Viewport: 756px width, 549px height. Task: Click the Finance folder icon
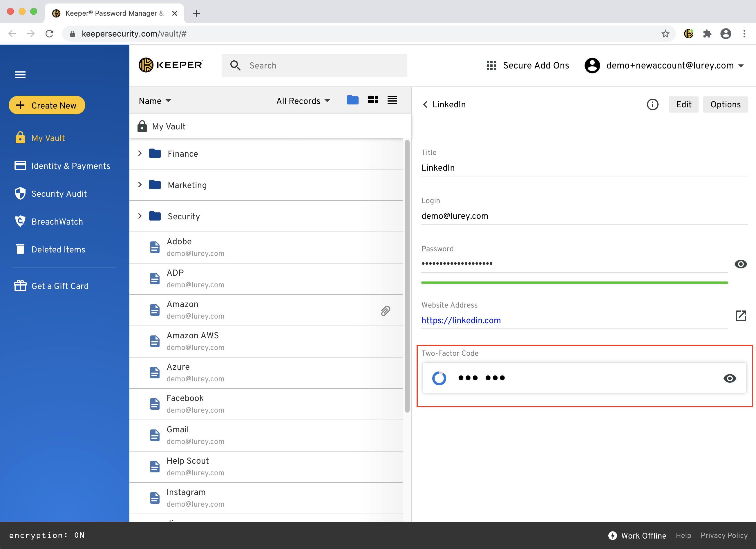point(155,153)
